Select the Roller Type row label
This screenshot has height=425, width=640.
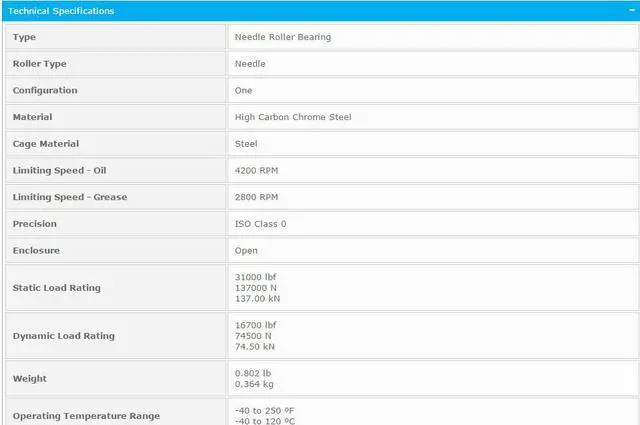[x=39, y=64]
